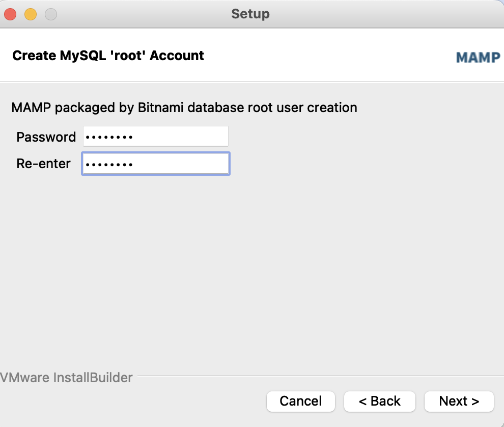Click the green zoom button

50,14
